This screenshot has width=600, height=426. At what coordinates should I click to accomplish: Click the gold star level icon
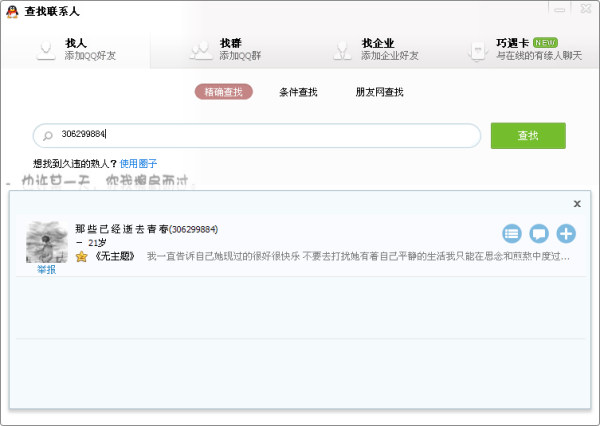tap(81, 257)
